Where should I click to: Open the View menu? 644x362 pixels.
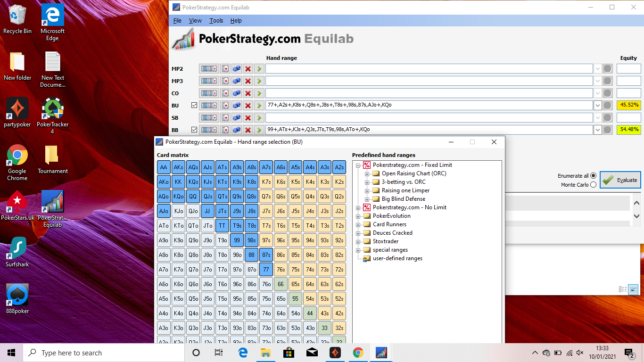(x=195, y=21)
